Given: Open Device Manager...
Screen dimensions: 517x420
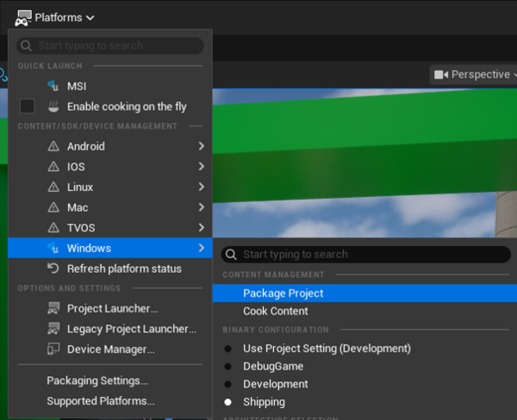Looking at the screenshot, I should coord(110,349).
